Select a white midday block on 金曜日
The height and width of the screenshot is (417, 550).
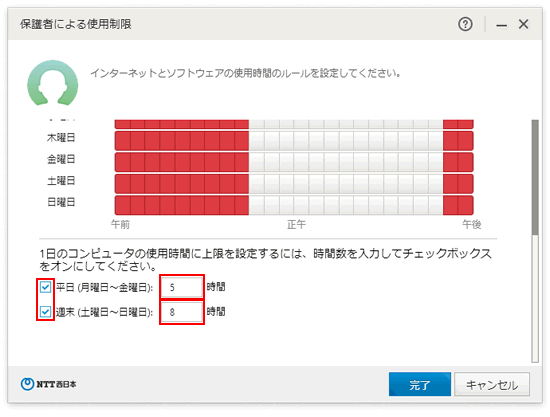pos(302,162)
